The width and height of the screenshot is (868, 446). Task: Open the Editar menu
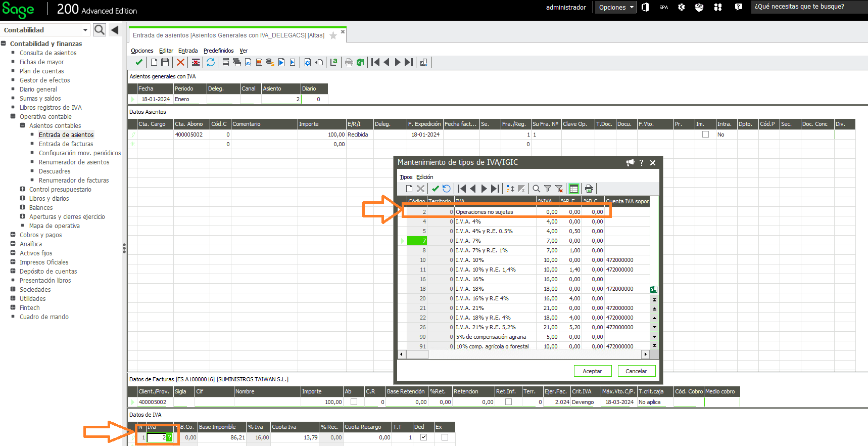[x=166, y=51]
